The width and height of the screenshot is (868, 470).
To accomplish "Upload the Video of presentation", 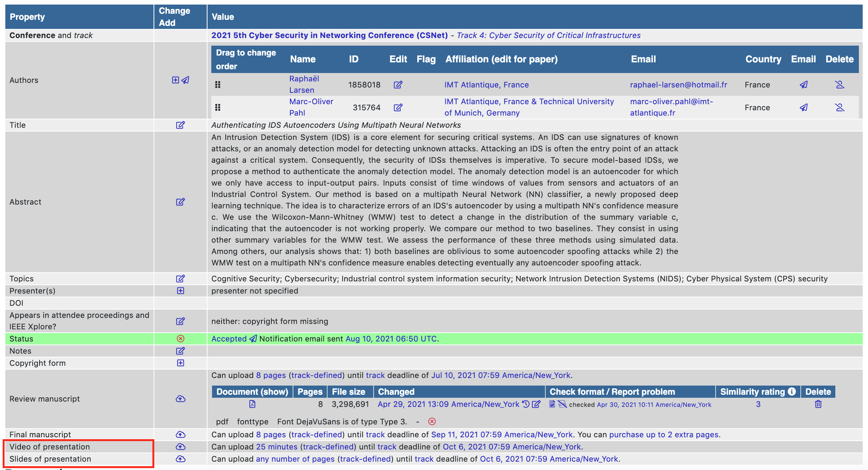I will pos(181,446).
